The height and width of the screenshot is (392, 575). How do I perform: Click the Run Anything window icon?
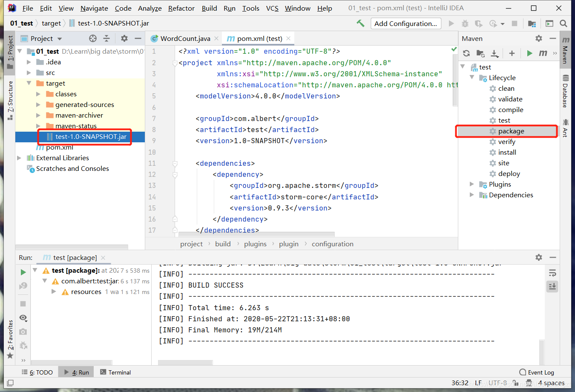point(549,23)
